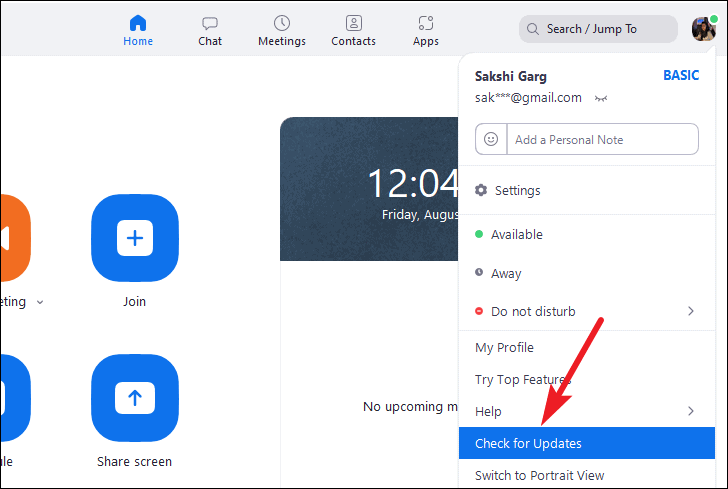Set status to Away
The image size is (728, 489).
click(587, 273)
